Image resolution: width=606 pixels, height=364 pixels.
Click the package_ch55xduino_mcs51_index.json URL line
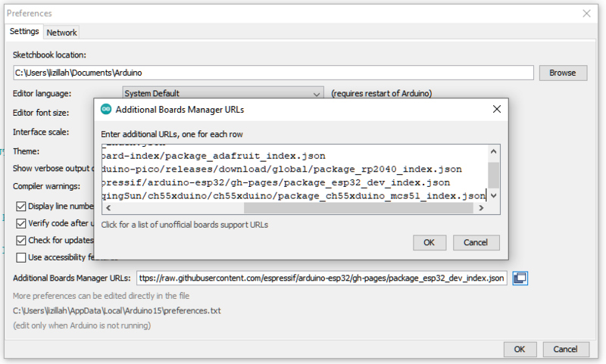(x=294, y=196)
